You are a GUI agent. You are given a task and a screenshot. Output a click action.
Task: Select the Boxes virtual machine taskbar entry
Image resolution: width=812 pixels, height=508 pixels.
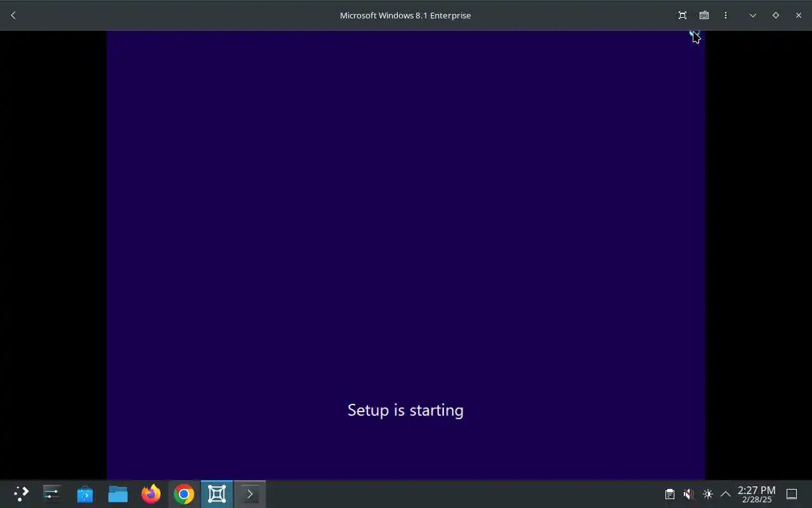click(217, 494)
